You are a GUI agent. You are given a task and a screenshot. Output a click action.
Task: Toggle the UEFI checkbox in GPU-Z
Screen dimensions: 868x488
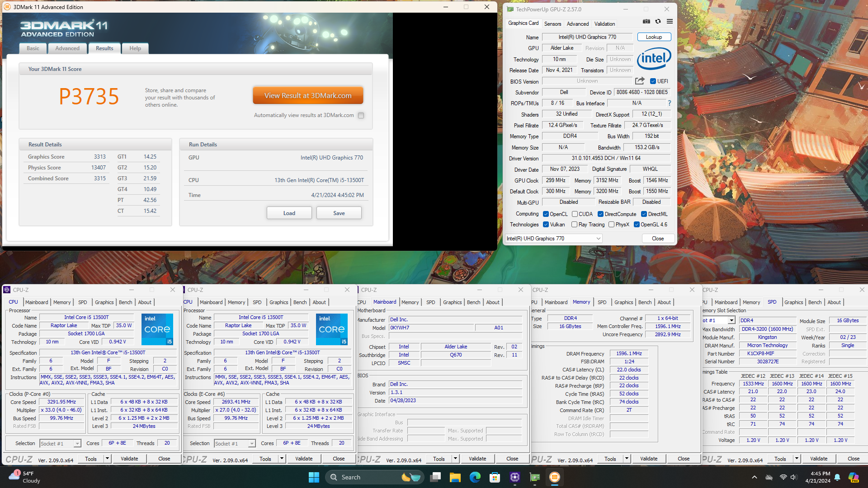click(653, 81)
